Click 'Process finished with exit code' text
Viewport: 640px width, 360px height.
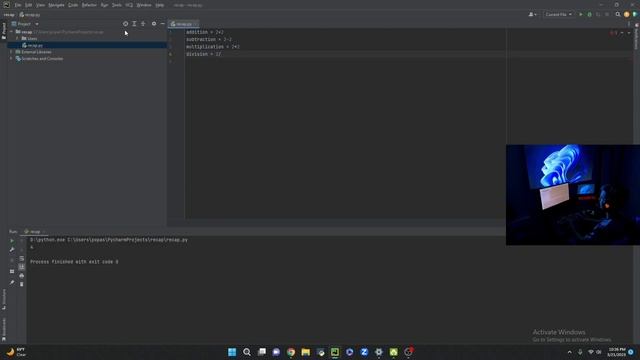[74, 262]
